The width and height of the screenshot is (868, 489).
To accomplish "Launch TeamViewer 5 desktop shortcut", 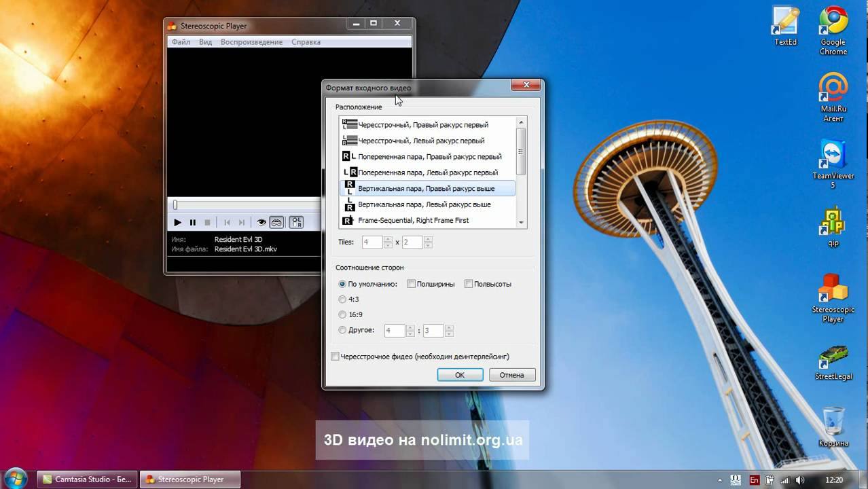I will (833, 164).
